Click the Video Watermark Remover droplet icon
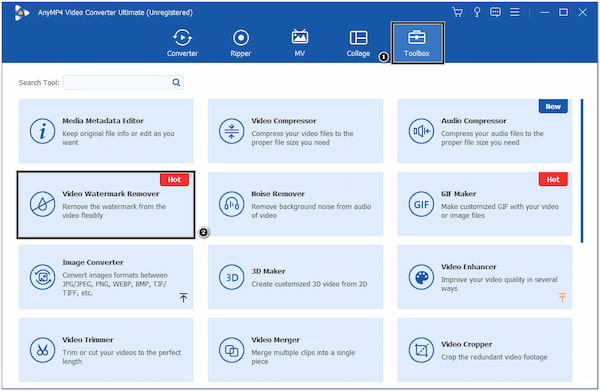The image size is (600, 391). click(x=42, y=204)
